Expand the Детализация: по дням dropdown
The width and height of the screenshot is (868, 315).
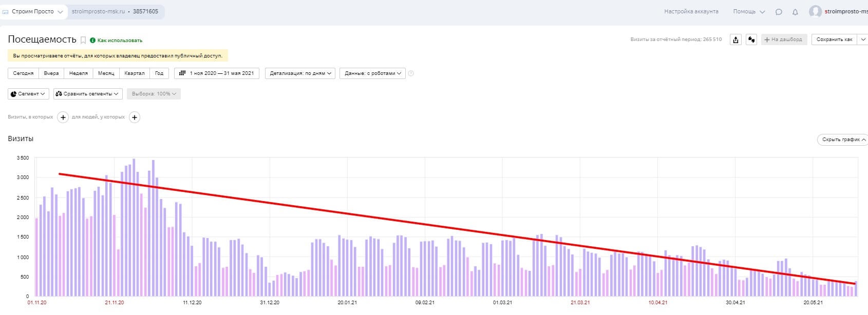(300, 73)
